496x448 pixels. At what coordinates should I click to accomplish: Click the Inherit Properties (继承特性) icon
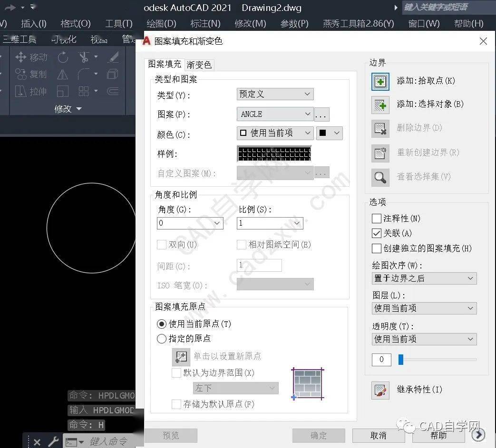click(x=380, y=390)
